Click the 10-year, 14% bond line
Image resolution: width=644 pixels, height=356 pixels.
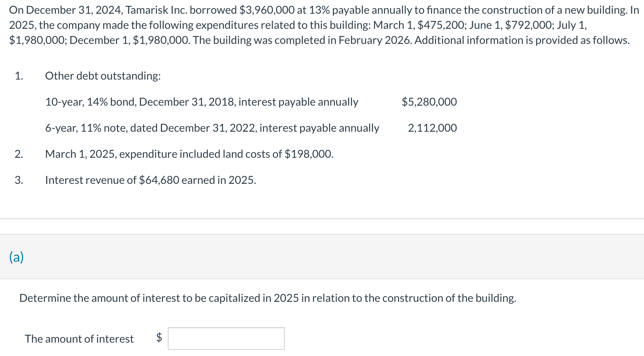pyautogui.click(x=201, y=102)
